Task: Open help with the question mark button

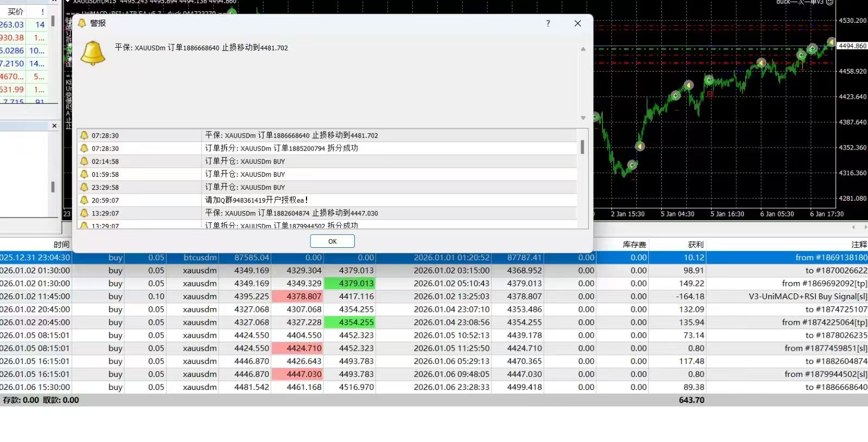Action: pos(548,23)
